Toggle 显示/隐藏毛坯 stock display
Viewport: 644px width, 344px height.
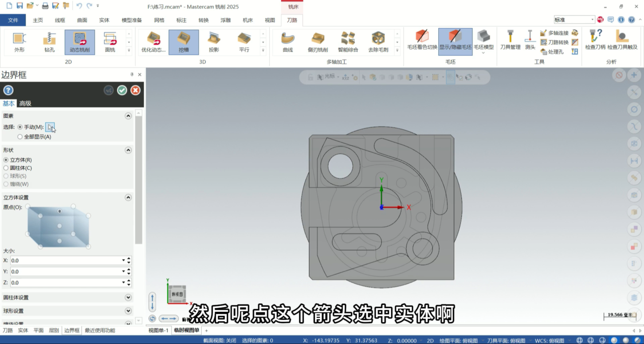[455, 41]
